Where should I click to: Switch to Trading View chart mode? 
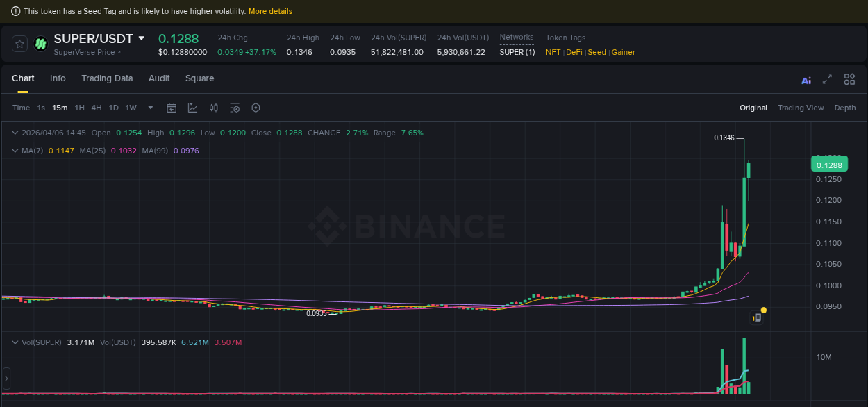[801, 108]
